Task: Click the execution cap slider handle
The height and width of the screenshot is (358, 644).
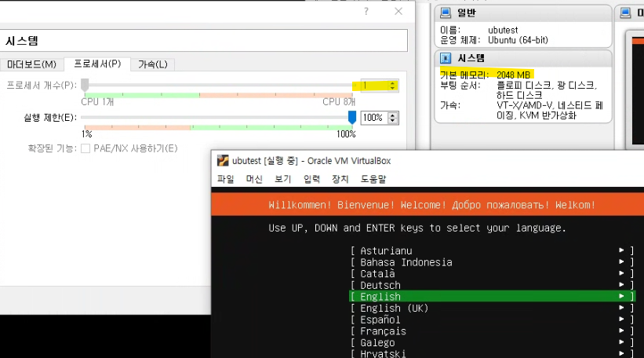Action: [x=352, y=117]
